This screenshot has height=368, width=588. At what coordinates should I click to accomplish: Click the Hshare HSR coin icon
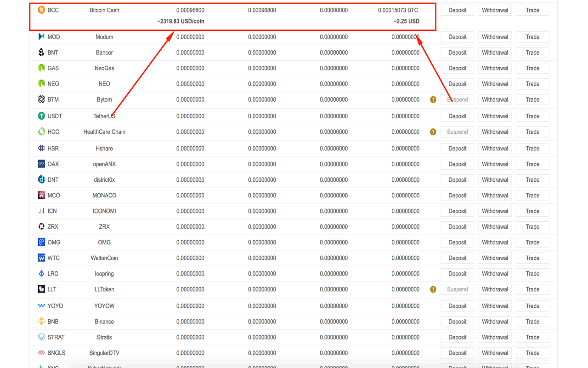(41, 148)
